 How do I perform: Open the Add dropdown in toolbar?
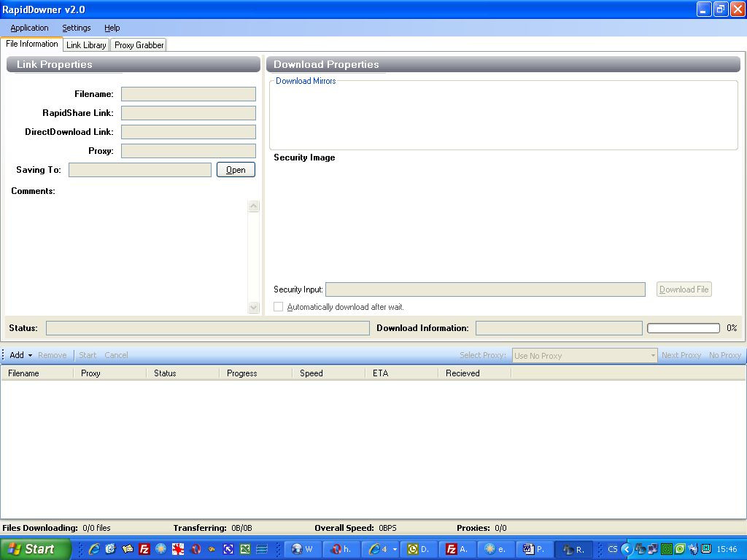click(x=21, y=355)
